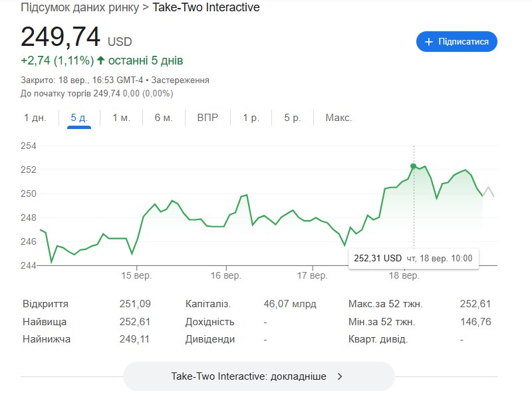The width and height of the screenshot is (532, 399).
Task: Show the '1 р.' one-year chart
Action: coord(251,118)
